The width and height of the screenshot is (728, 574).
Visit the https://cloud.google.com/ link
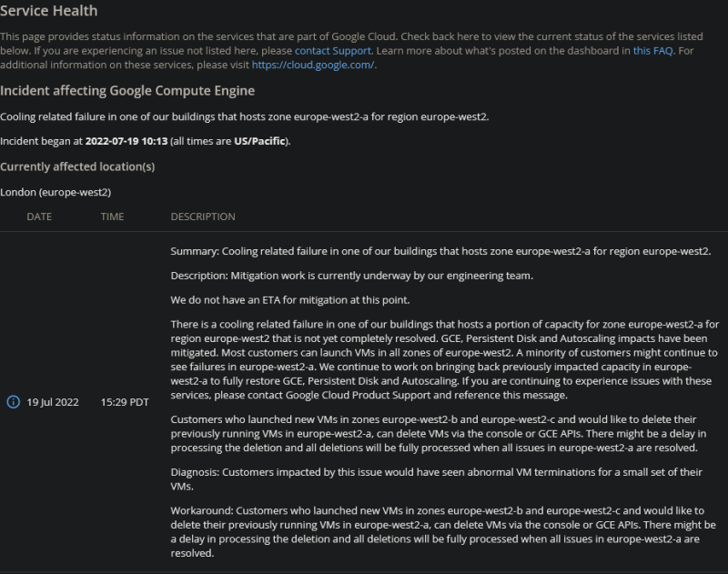313,65
